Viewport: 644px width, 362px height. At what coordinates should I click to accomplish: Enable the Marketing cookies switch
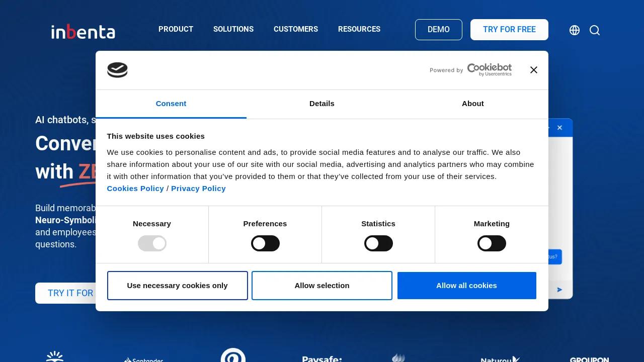coord(492,243)
